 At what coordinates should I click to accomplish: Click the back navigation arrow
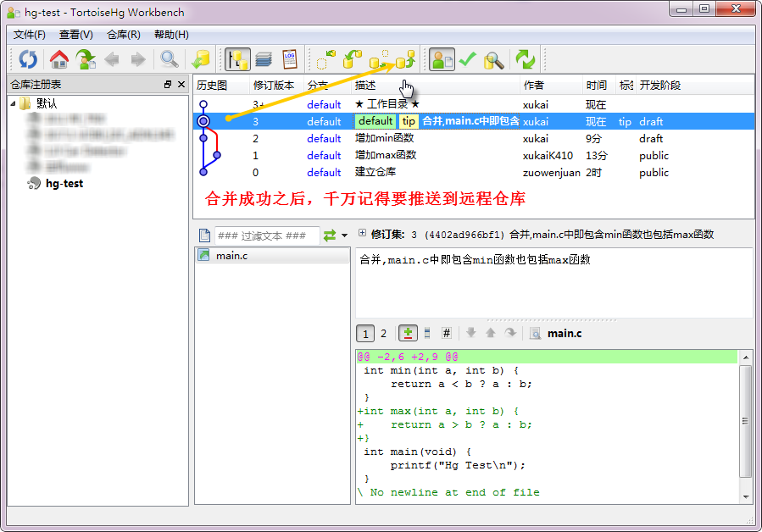pyautogui.click(x=112, y=60)
